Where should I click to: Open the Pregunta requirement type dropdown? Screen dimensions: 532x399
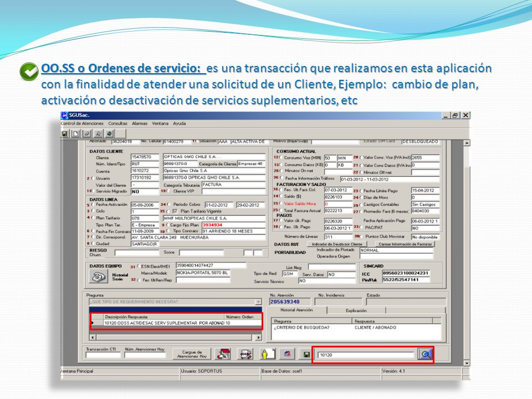[258, 302]
